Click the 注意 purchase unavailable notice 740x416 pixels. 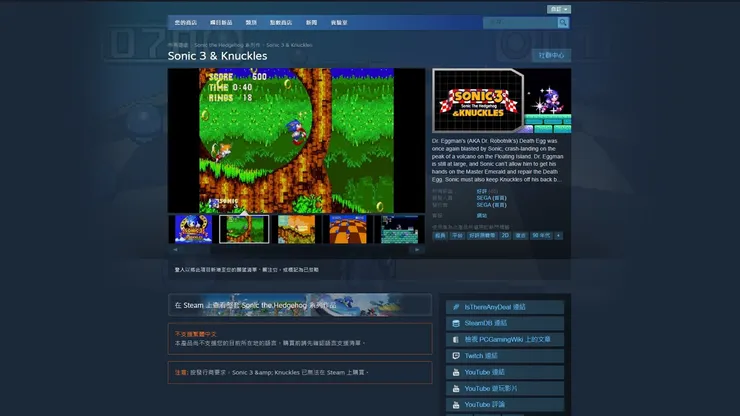click(x=300, y=373)
